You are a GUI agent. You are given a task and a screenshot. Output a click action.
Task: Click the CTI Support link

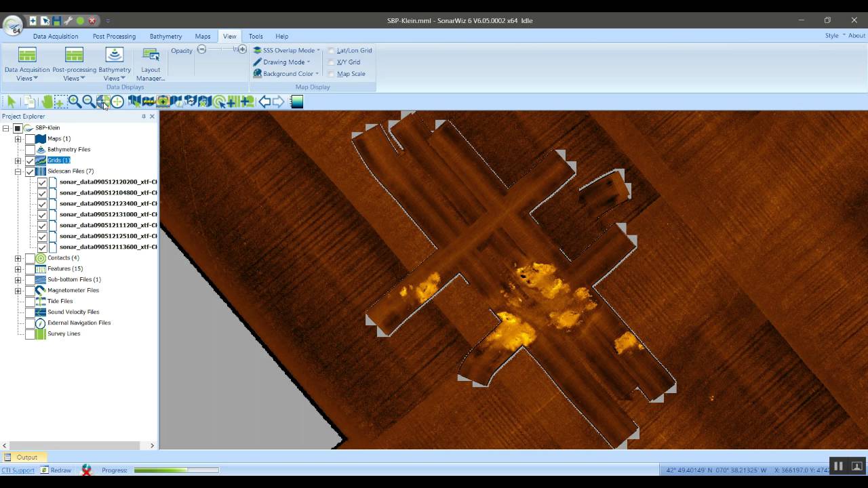[18, 470]
